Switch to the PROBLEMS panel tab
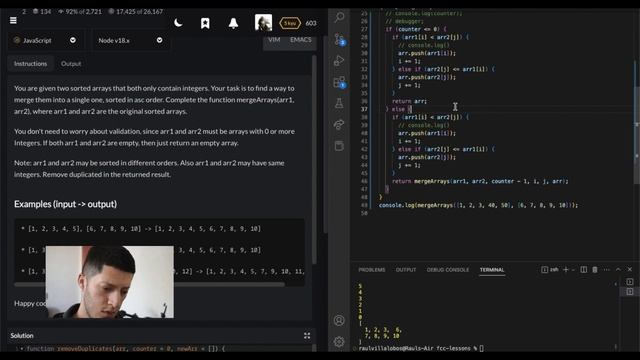Viewport: 640px width, 360px height. point(371,270)
